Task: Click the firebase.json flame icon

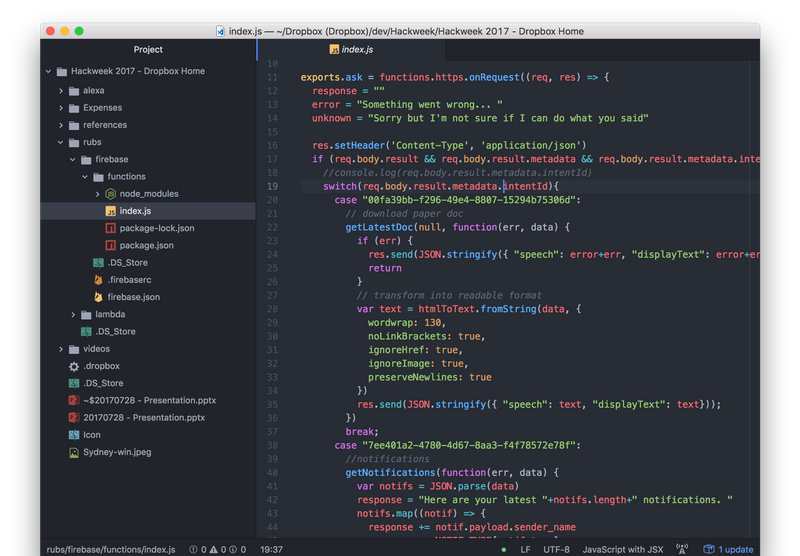Action: (x=98, y=297)
